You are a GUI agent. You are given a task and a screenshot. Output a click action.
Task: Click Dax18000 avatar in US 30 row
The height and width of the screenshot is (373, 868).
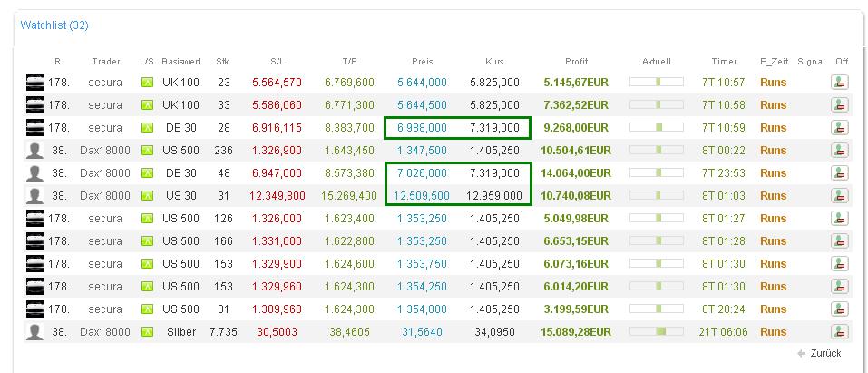[34, 196]
